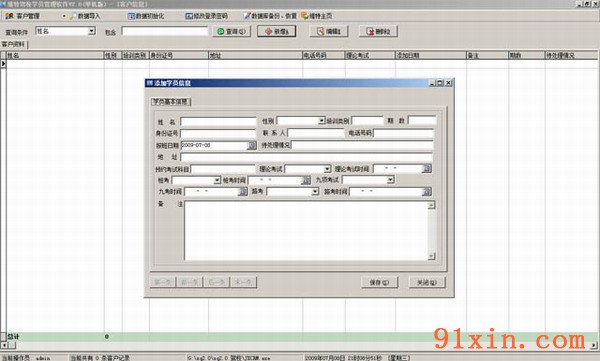Open calendar picker for 报名日期 field
Viewport: 600px width, 361px height.
click(252, 145)
